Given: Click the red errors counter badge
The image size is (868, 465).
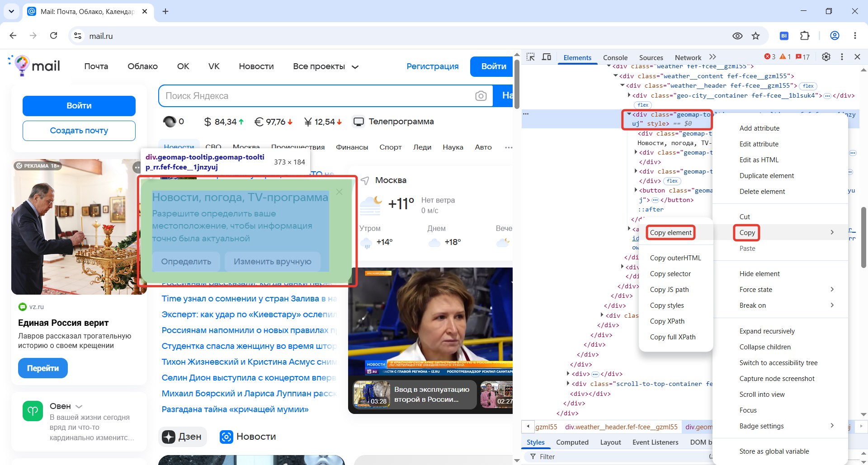Looking at the screenshot, I should [770, 57].
